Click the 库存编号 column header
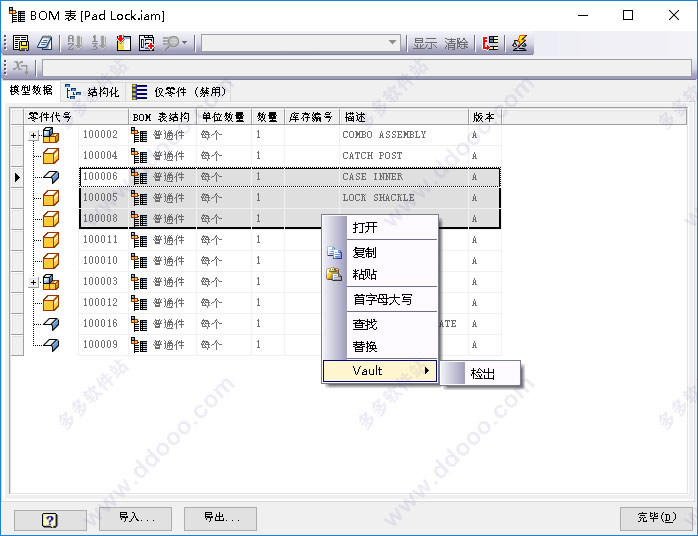 (x=312, y=117)
